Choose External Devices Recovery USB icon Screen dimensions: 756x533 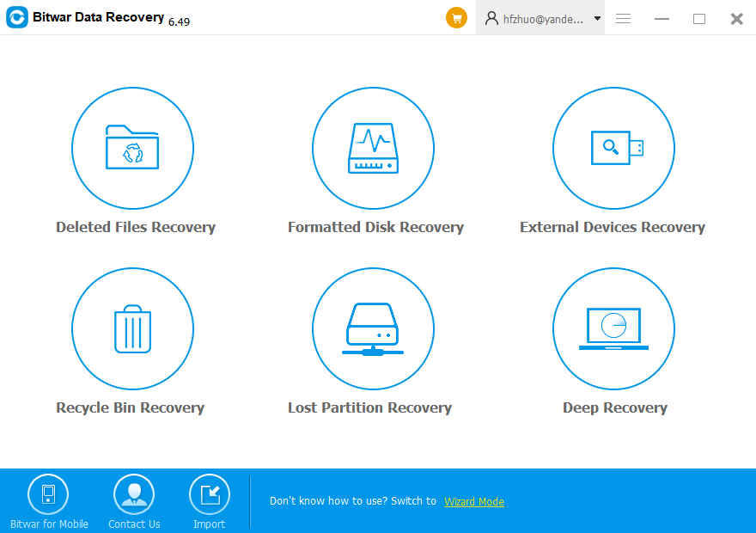[x=613, y=148]
